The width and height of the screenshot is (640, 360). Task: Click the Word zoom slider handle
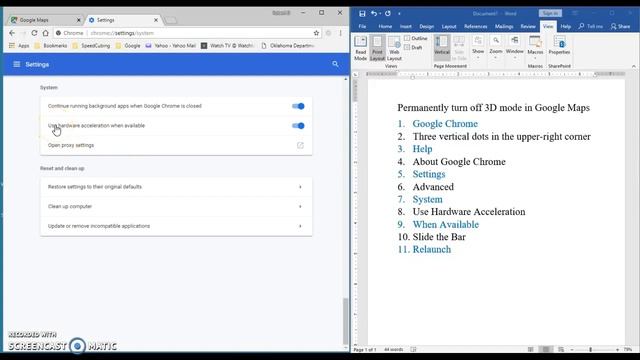pos(591,350)
